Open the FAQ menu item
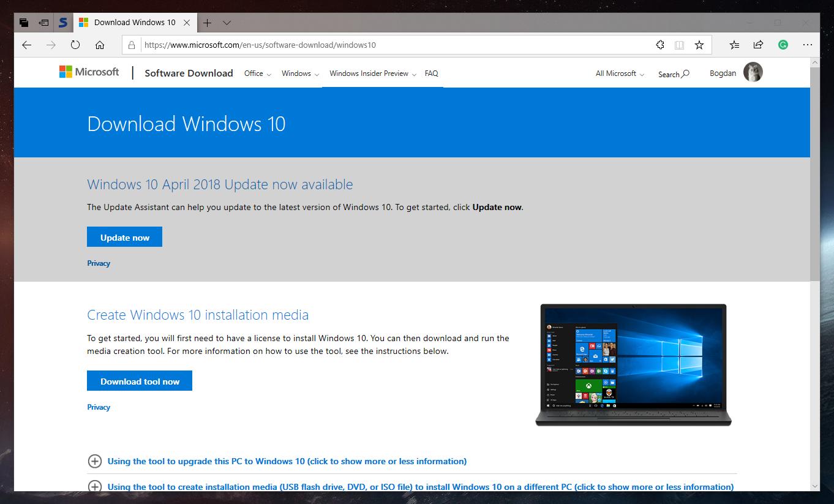Viewport: 834px width, 504px height. 431,73
